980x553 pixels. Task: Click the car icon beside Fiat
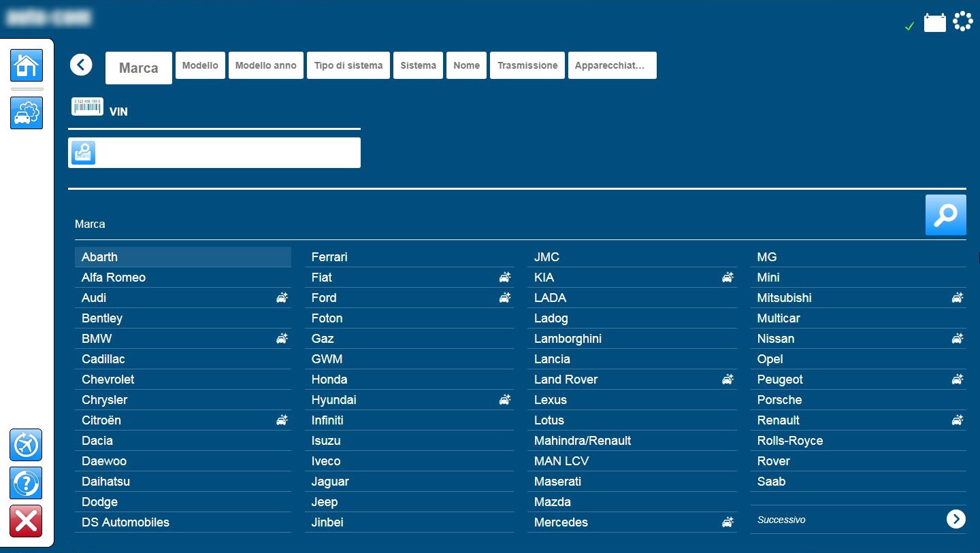pos(505,277)
